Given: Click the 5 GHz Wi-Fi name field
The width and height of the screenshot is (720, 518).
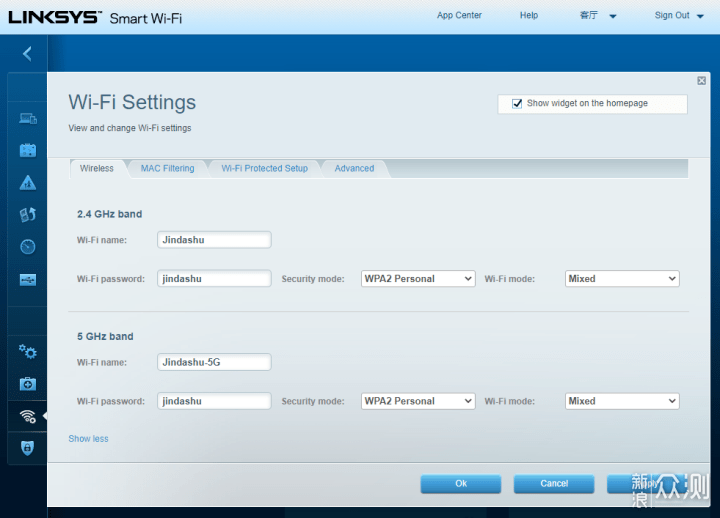Looking at the screenshot, I should [214, 362].
